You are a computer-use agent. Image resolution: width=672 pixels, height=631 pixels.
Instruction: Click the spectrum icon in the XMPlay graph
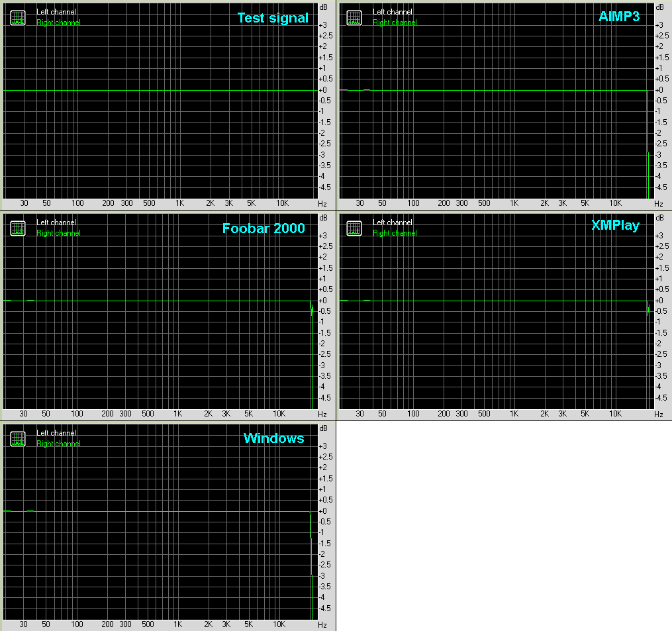(354, 228)
